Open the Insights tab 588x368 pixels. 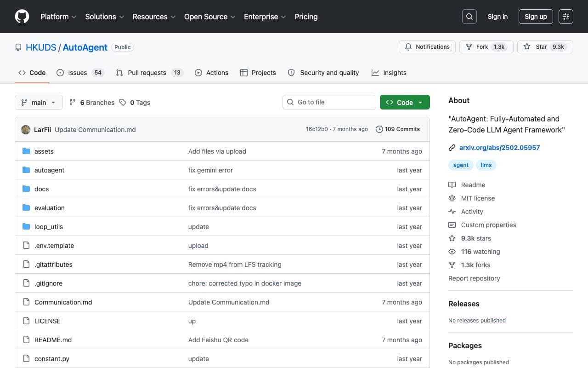[x=389, y=73]
